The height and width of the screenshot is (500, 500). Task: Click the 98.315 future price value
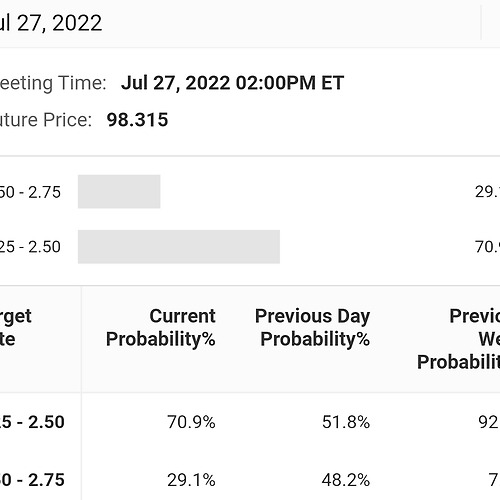(137, 120)
